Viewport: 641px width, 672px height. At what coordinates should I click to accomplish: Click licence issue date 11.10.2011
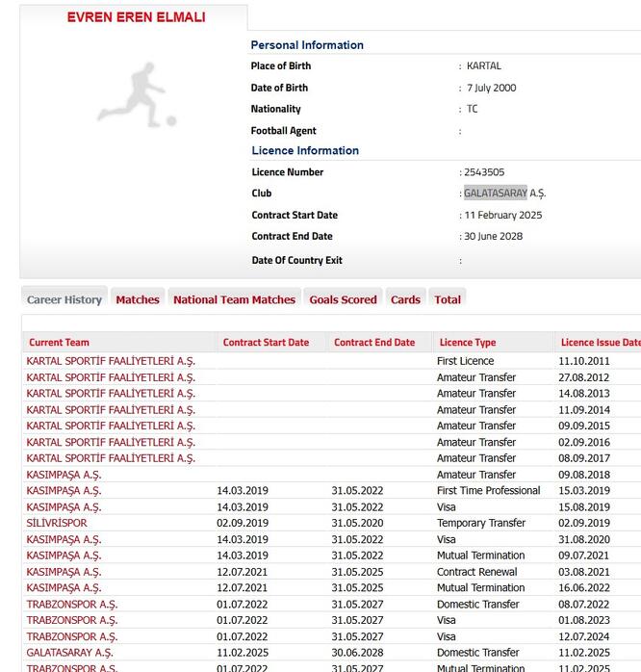pyautogui.click(x=584, y=361)
